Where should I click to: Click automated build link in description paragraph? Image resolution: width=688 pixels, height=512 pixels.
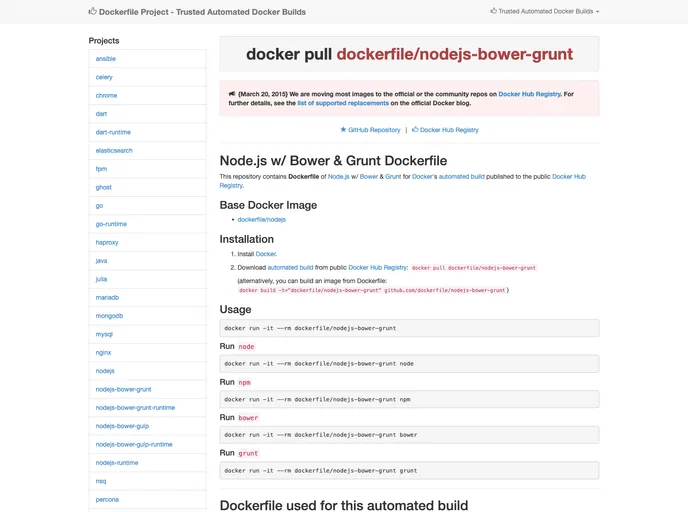coord(462,177)
